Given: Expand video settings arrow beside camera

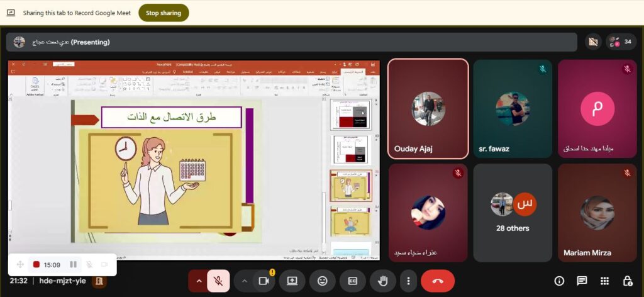Looking at the screenshot, I should 244,281.
